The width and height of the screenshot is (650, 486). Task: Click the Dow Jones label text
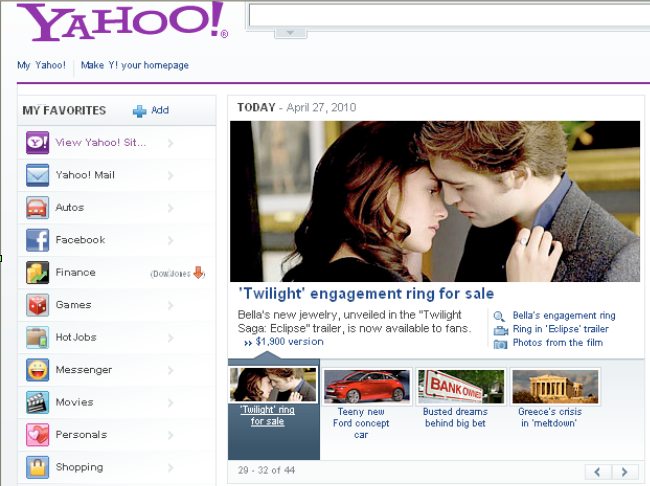point(171,274)
